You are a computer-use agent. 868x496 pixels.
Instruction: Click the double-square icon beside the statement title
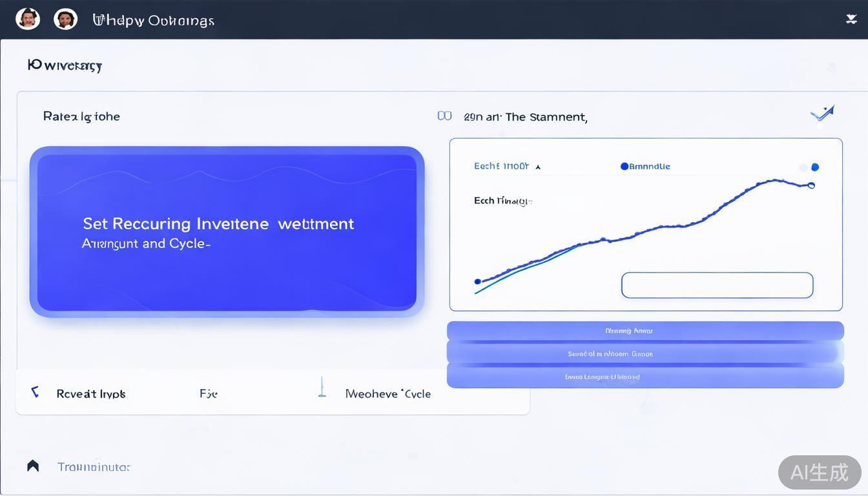coord(444,116)
